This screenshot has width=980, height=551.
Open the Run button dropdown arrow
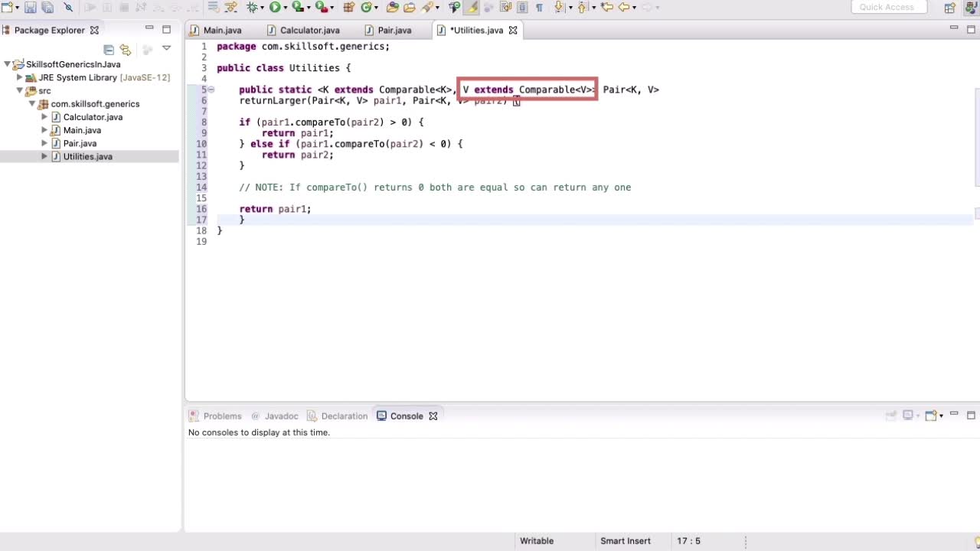(285, 8)
